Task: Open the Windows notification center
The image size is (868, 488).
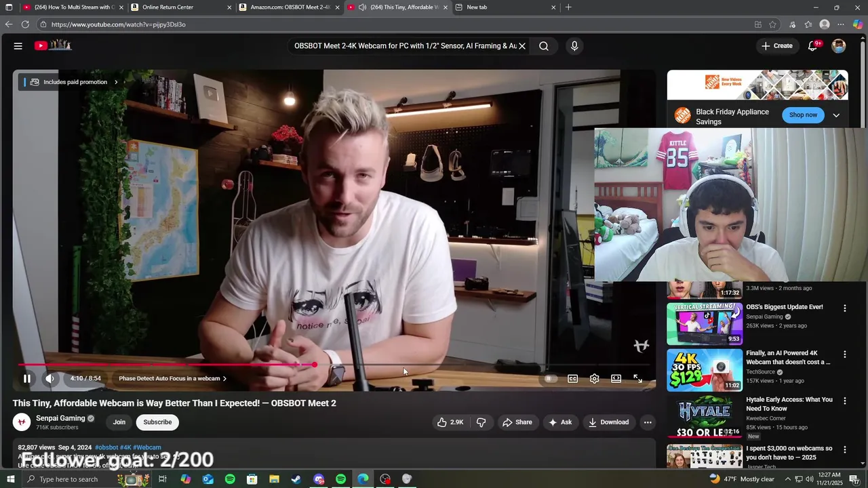Action: click(854, 479)
